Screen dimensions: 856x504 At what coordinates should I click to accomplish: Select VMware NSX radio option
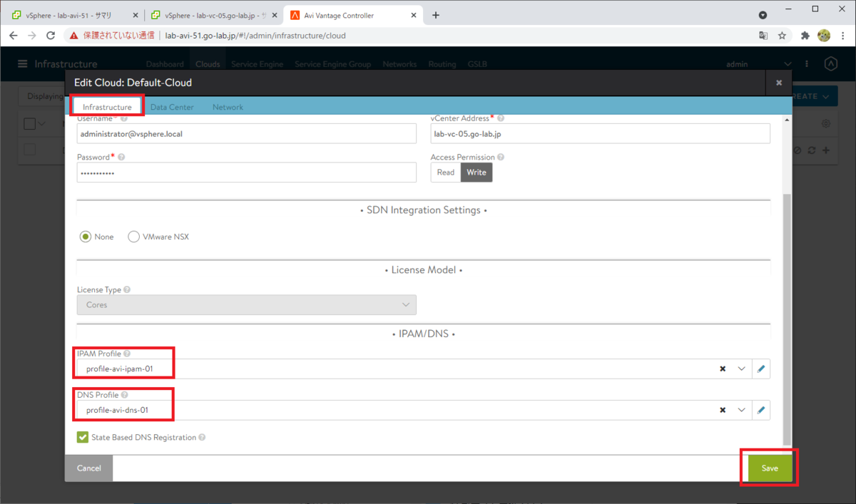pyautogui.click(x=133, y=237)
